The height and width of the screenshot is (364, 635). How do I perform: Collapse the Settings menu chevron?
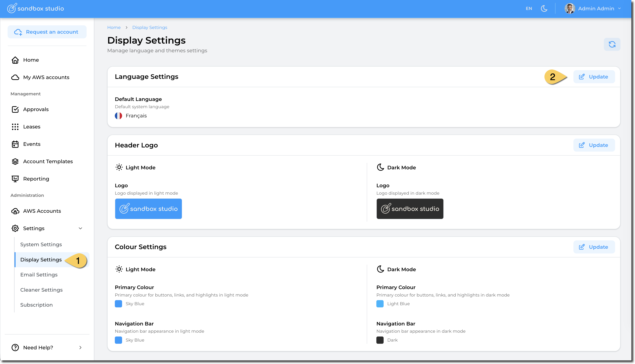click(80, 228)
